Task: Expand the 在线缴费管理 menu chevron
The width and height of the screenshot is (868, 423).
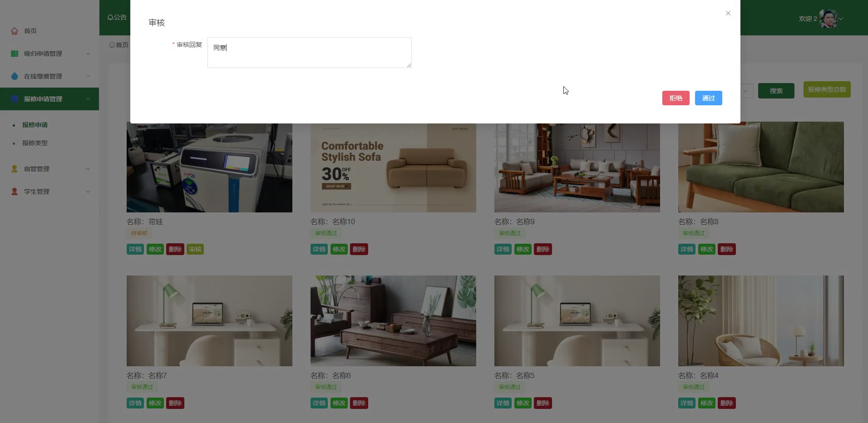Action: coord(88,76)
